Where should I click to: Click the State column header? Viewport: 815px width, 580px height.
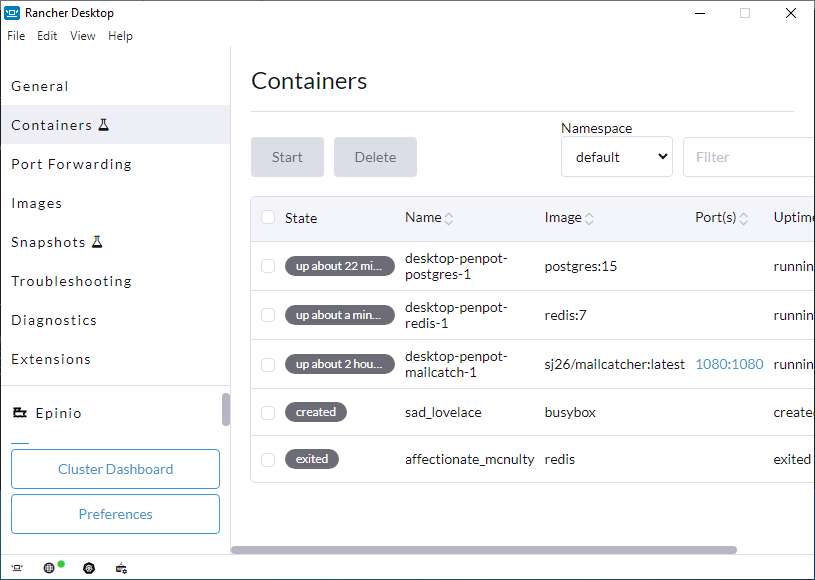click(x=301, y=218)
